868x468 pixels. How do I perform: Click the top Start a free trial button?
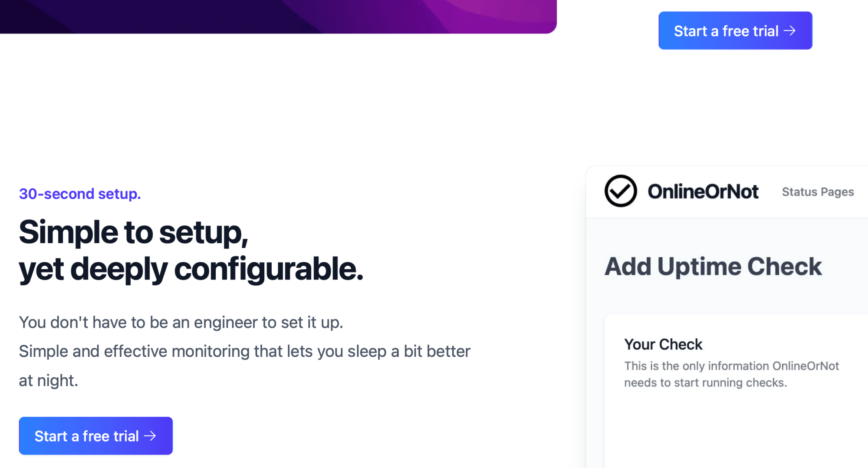[735, 30]
